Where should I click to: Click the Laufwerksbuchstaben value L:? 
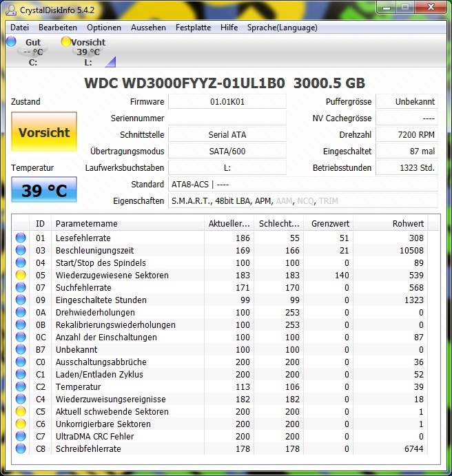[x=227, y=168]
